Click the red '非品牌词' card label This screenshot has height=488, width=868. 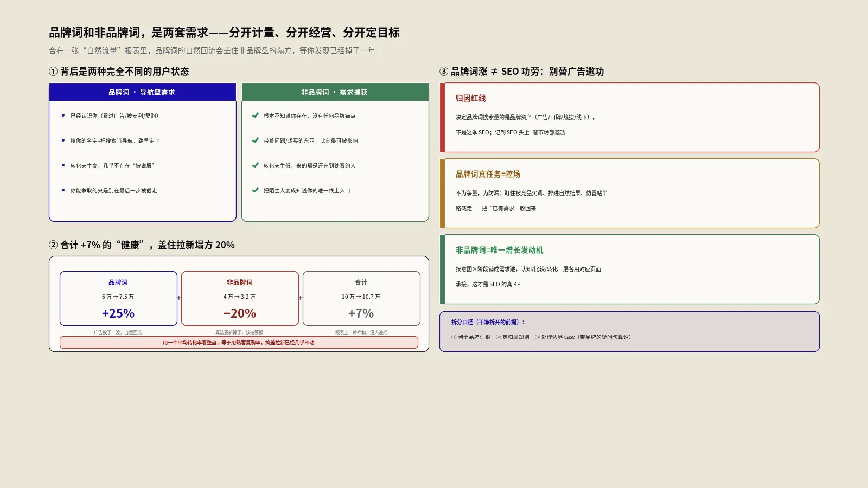pyautogui.click(x=240, y=282)
